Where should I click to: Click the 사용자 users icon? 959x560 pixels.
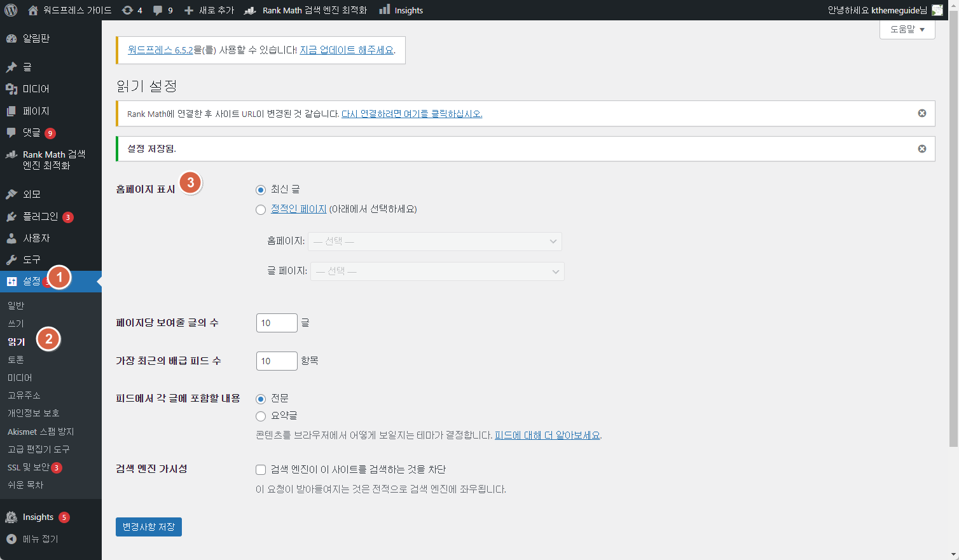click(x=11, y=238)
